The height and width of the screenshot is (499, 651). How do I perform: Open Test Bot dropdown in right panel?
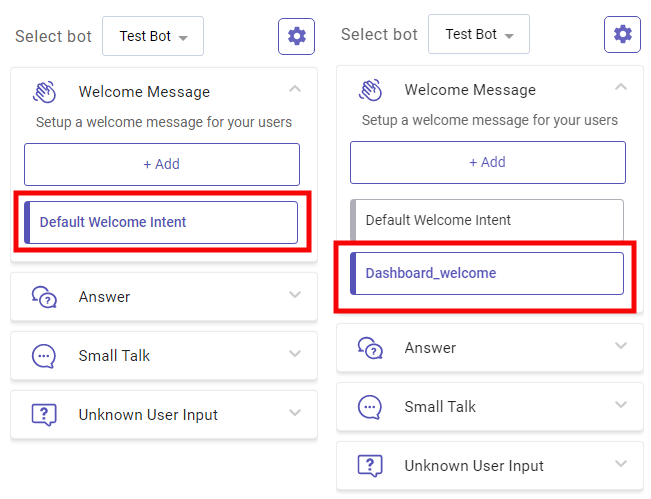tap(479, 34)
